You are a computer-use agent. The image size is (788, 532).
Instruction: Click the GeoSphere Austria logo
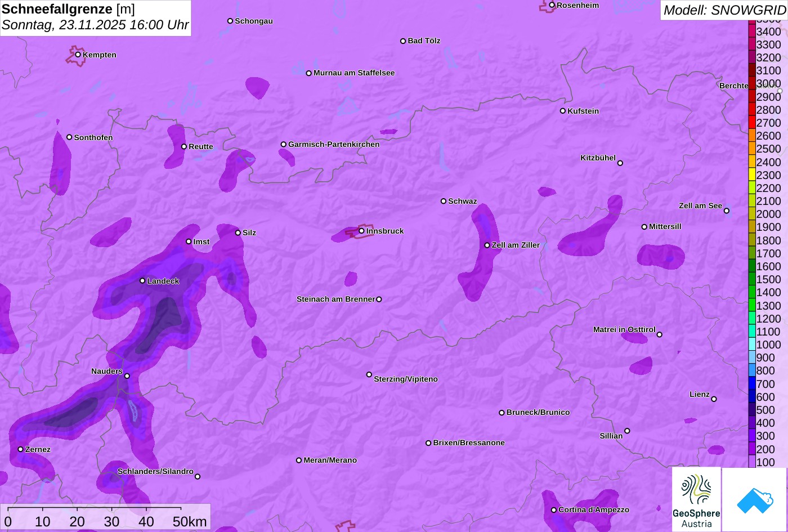tap(696, 499)
